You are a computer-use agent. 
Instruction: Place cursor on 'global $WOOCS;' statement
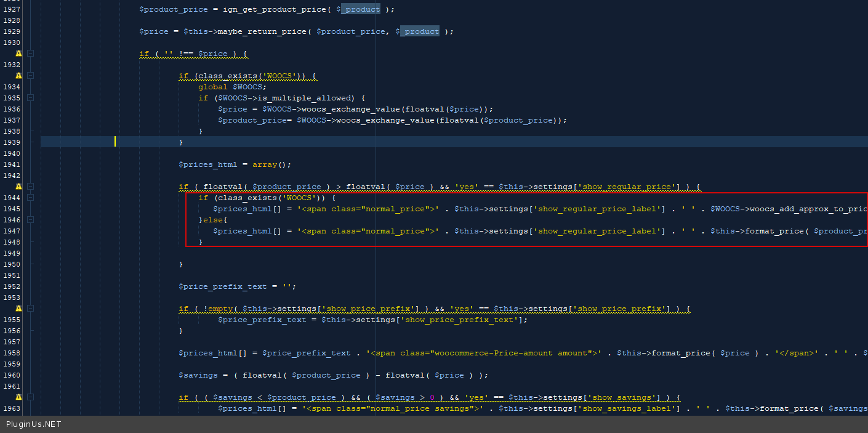[x=232, y=87]
